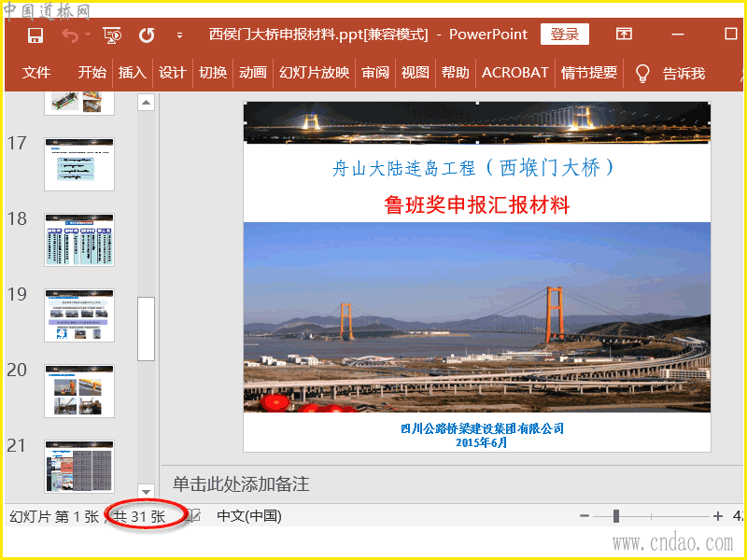
Task: Click the Undo arrow icon
Action: (x=70, y=35)
